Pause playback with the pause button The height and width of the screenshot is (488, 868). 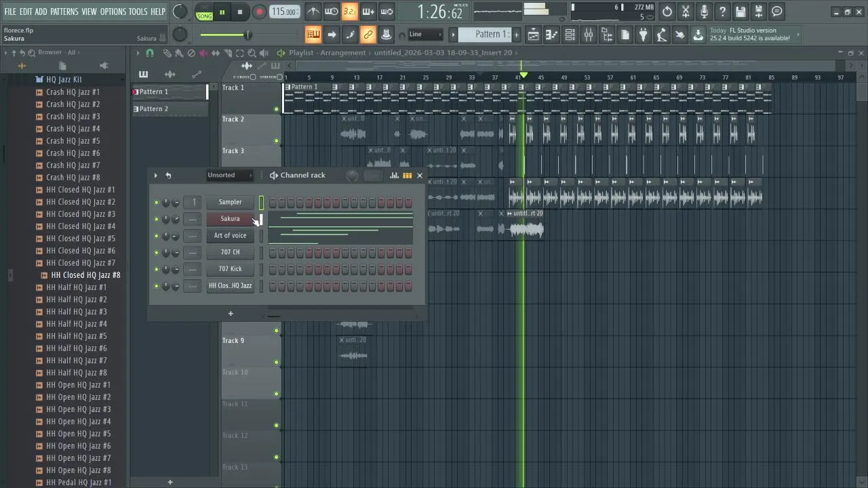click(x=222, y=12)
